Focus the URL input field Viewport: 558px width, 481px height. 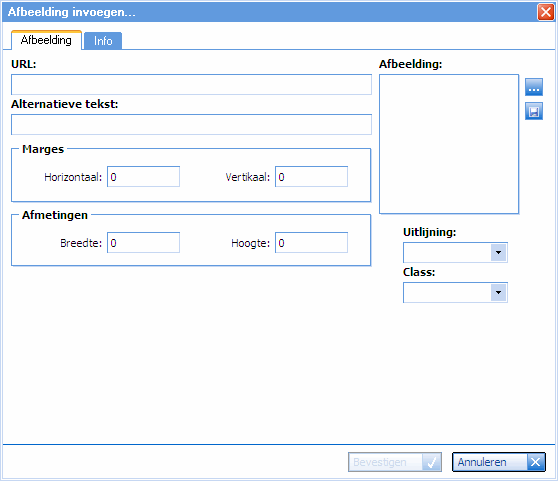[191, 85]
